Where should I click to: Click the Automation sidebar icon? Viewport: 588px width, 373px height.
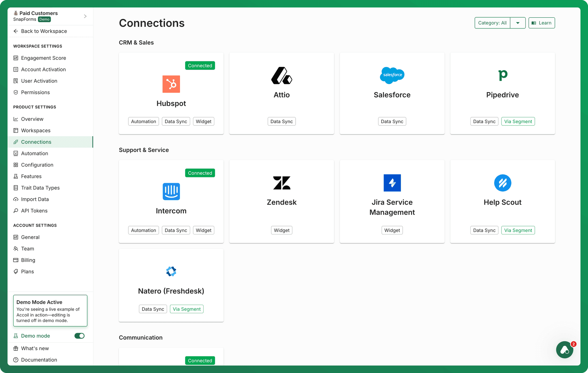[16, 153]
